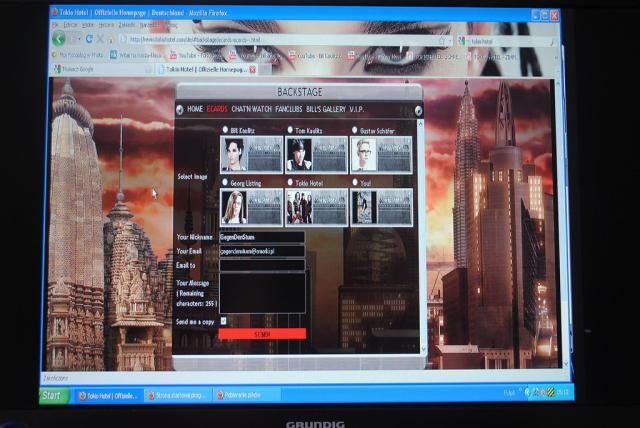This screenshot has width=640, height=428.
Task: Open the Zakładki menu
Action: (127, 25)
